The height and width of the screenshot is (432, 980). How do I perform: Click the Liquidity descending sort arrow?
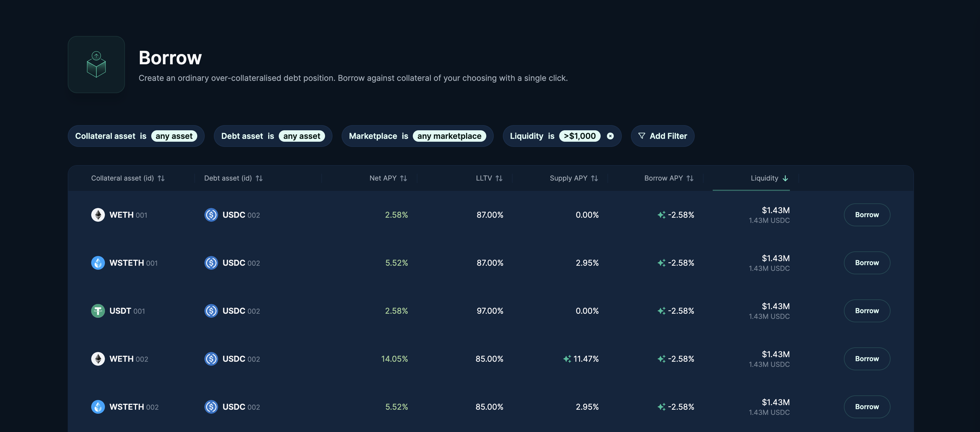[x=785, y=178]
